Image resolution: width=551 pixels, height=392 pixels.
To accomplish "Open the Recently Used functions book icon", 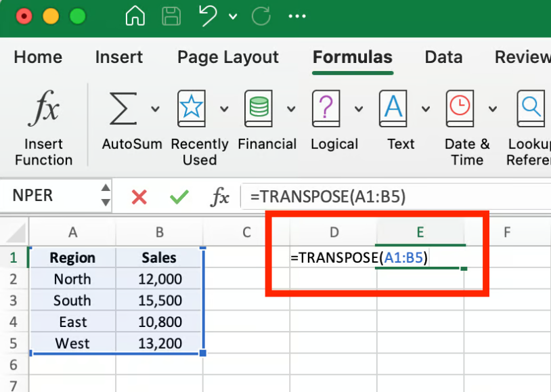I will click(x=192, y=108).
